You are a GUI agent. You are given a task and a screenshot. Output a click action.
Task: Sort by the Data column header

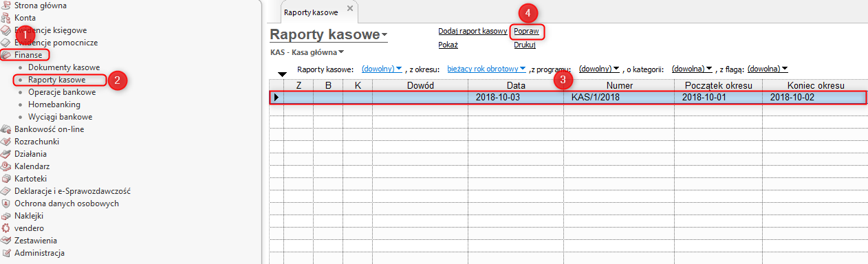tap(516, 85)
